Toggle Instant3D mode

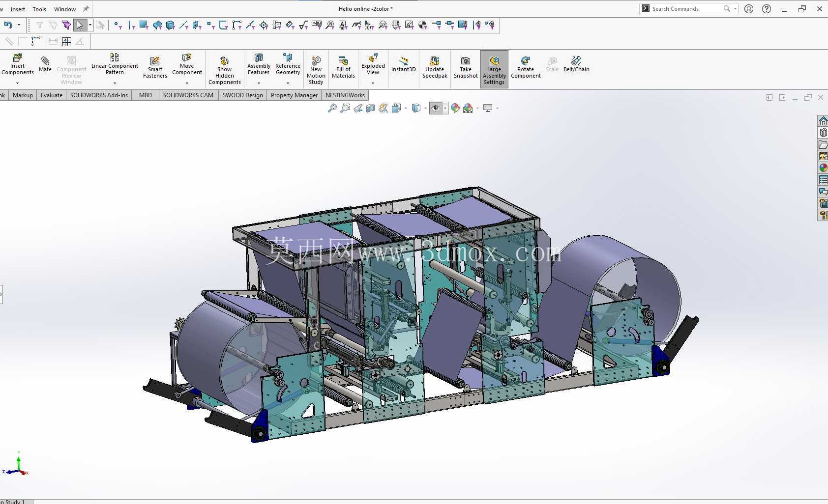coord(404,64)
